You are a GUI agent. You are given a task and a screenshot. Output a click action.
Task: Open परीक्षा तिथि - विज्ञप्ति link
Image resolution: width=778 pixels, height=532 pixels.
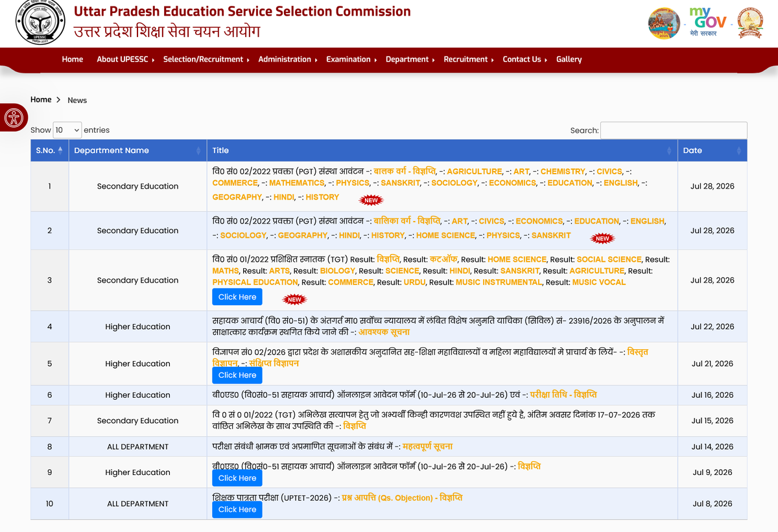pos(563,395)
